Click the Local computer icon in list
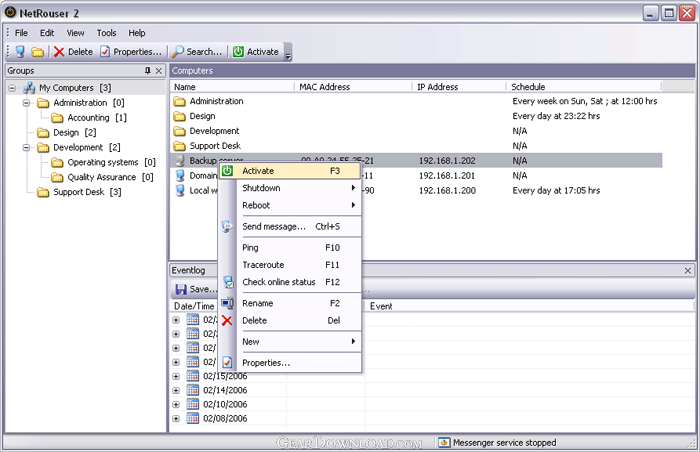 (x=180, y=190)
